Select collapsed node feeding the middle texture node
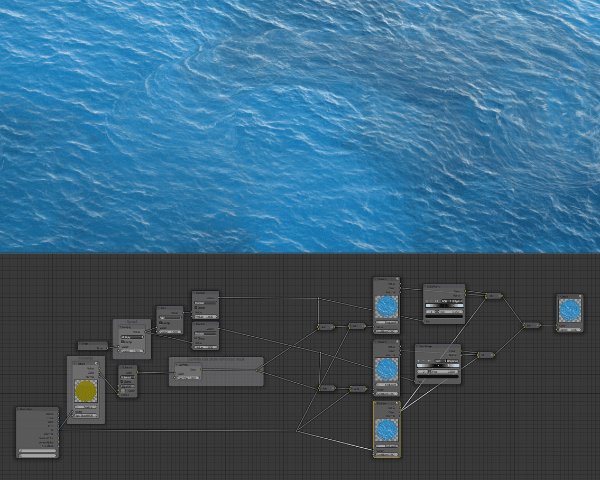Image resolution: width=600 pixels, height=480 pixels. pos(358,389)
